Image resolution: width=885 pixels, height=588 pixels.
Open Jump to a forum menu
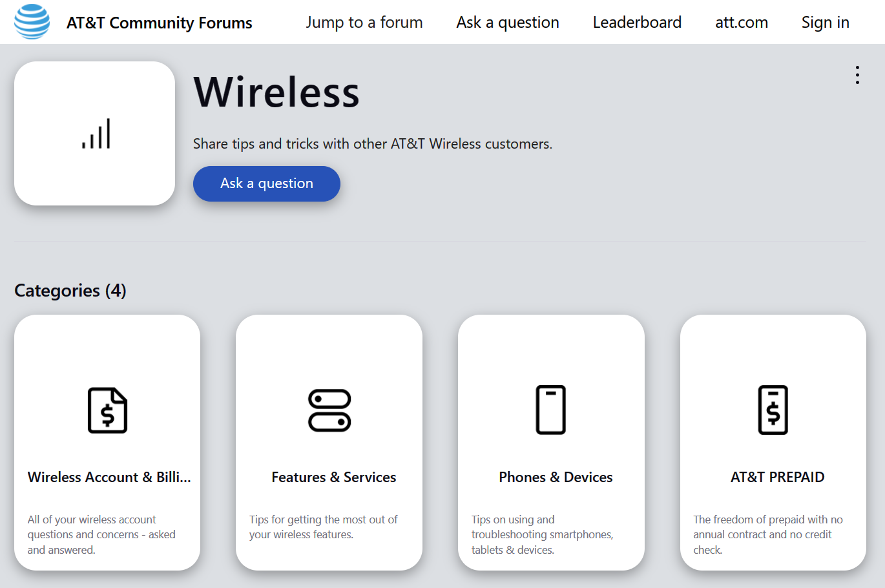click(364, 23)
